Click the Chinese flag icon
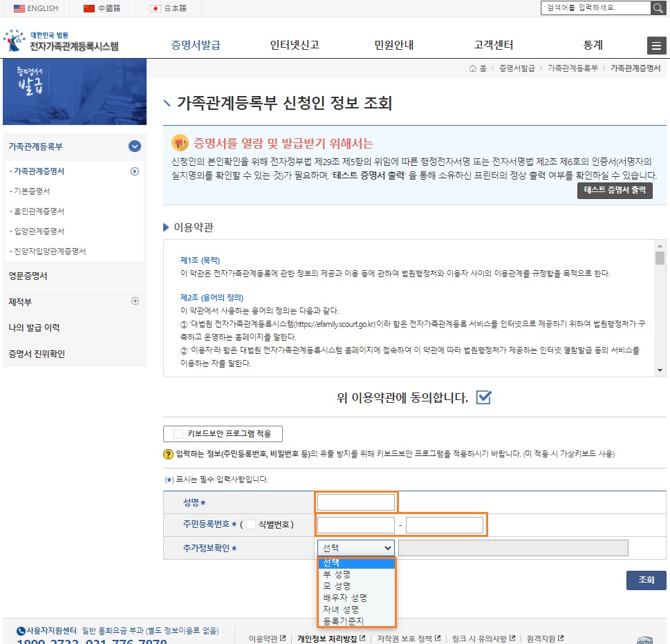The image size is (670, 644). [89, 8]
